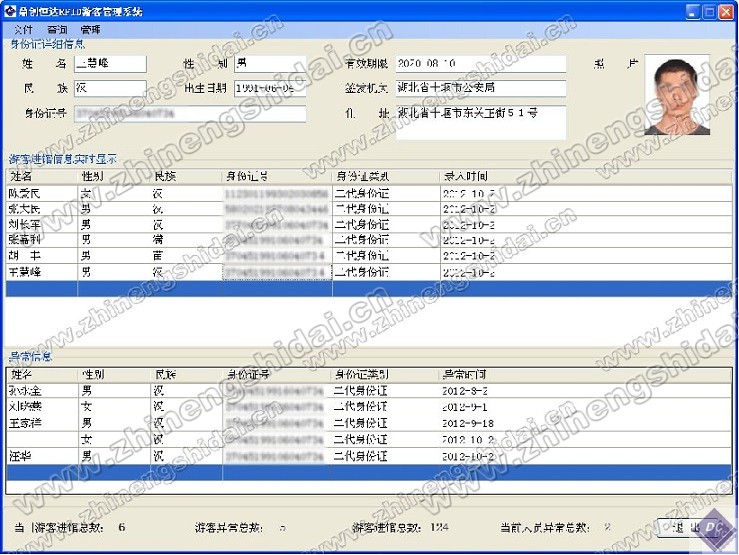Click the 姓名 name input field
Image resolution: width=739 pixels, height=555 pixels.
[x=108, y=63]
